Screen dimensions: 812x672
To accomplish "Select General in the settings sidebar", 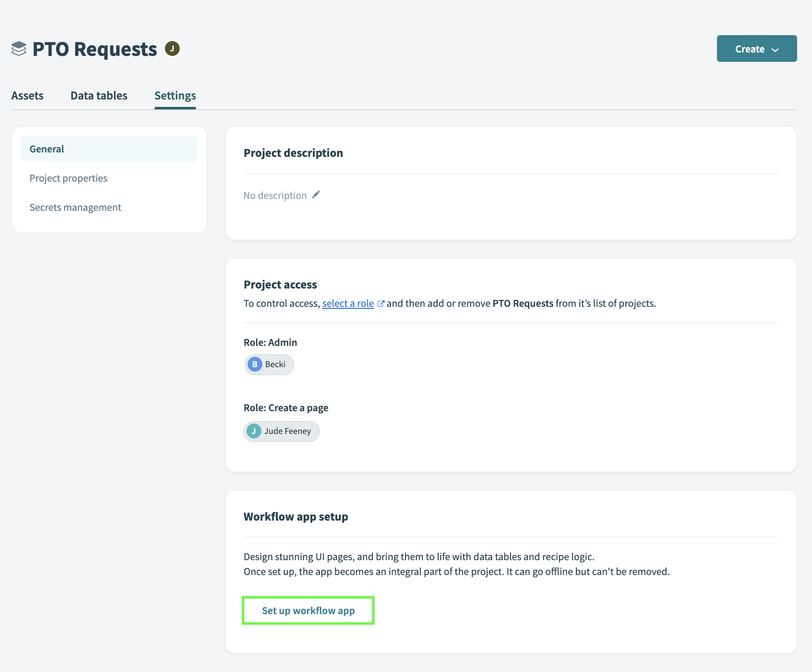I will tap(47, 148).
